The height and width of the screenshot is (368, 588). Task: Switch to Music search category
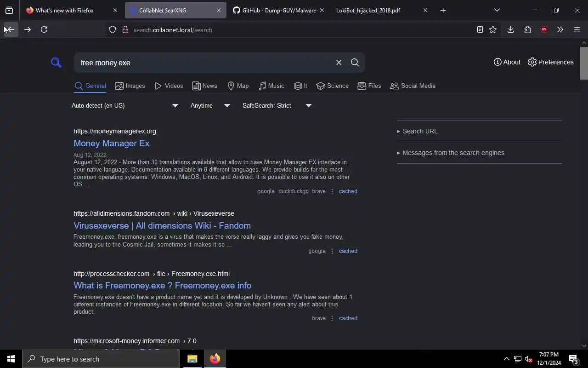pos(271,86)
